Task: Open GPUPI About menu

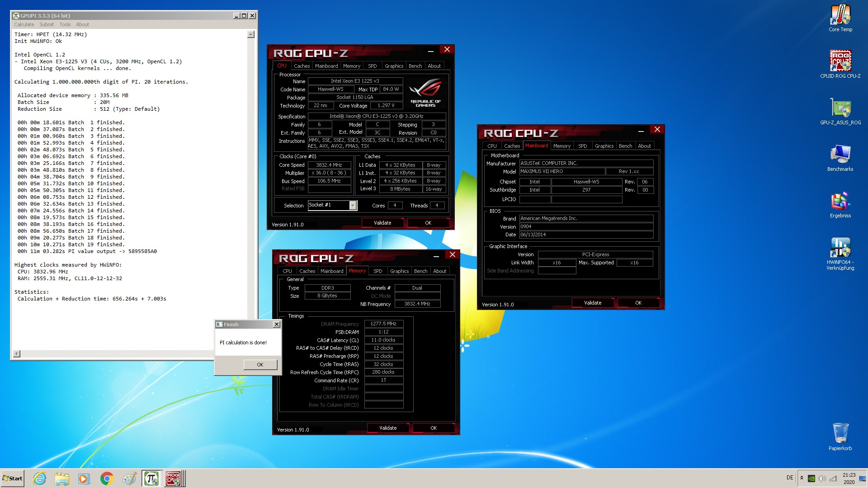Action: (82, 24)
